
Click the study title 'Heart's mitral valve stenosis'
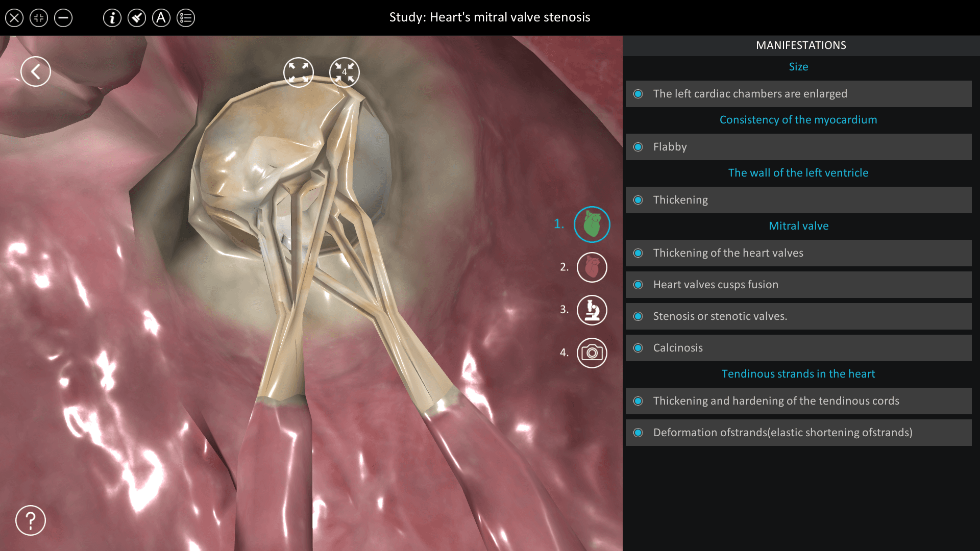[510, 17]
